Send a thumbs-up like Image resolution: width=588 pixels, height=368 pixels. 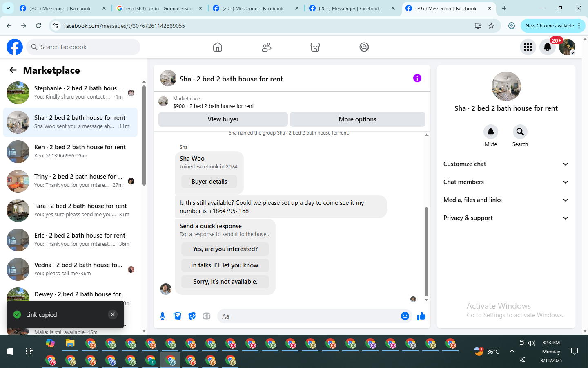click(x=421, y=316)
